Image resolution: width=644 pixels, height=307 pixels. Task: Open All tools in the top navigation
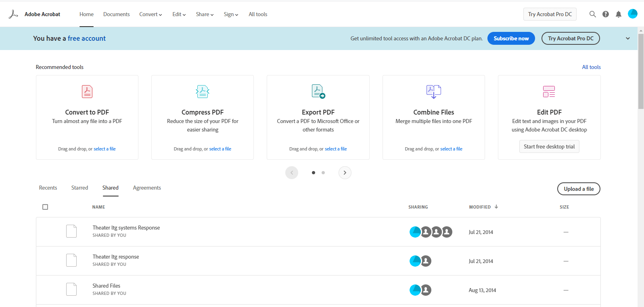258,14
